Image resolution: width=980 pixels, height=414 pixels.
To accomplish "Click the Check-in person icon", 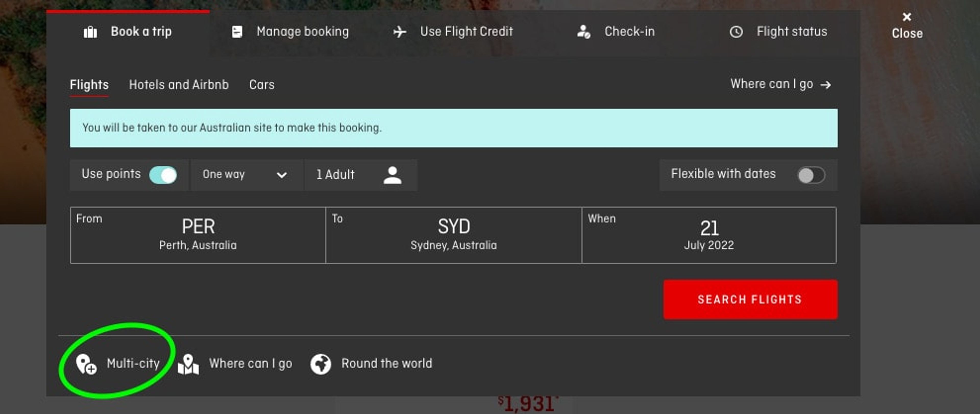I will click(583, 32).
